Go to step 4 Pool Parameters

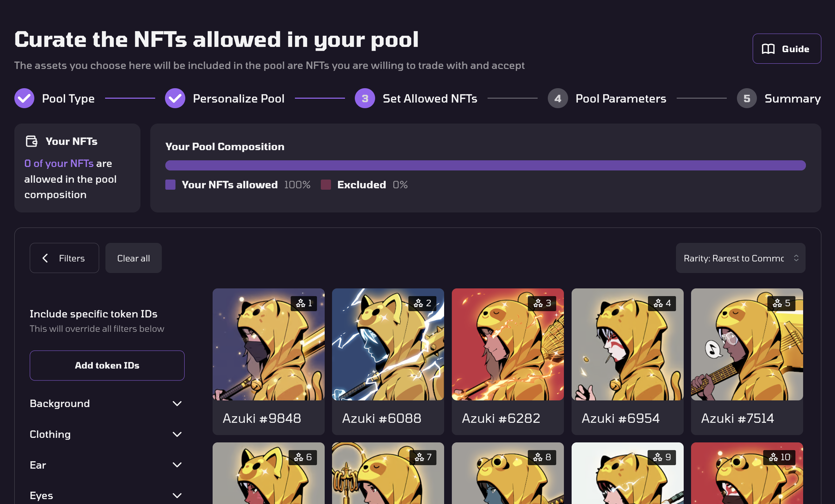click(558, 98)
